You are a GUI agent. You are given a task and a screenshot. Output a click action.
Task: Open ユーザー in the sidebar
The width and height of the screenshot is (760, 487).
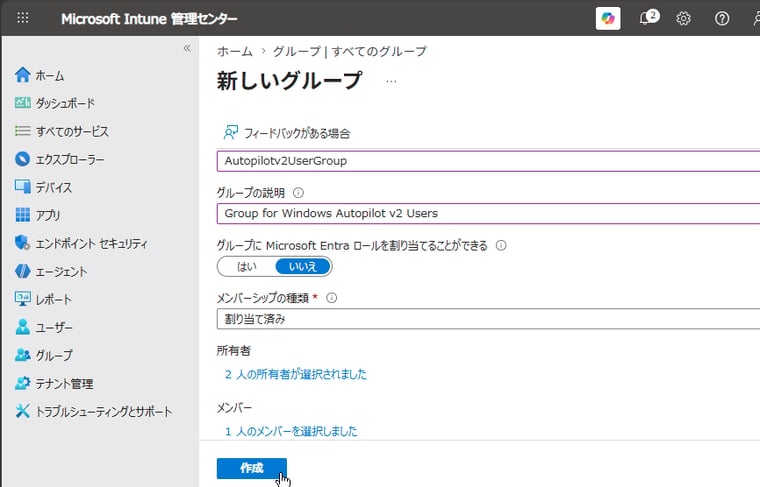pos(54,328)
